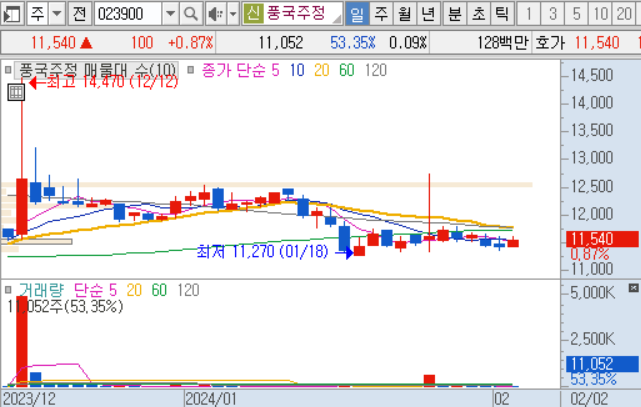Select volume moving average 단순 5 legend

(95, 290)
